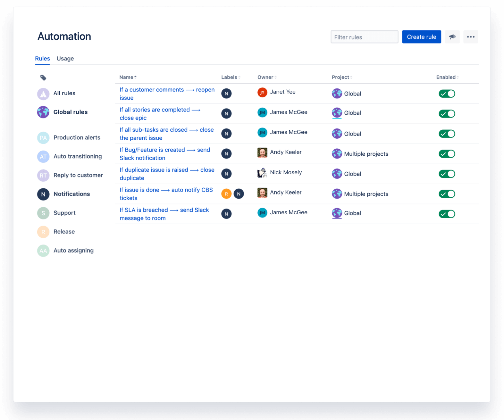504x420 pixels.
Task: Click the tag labels icon in sidebar
Action: (x=43, y=78)
